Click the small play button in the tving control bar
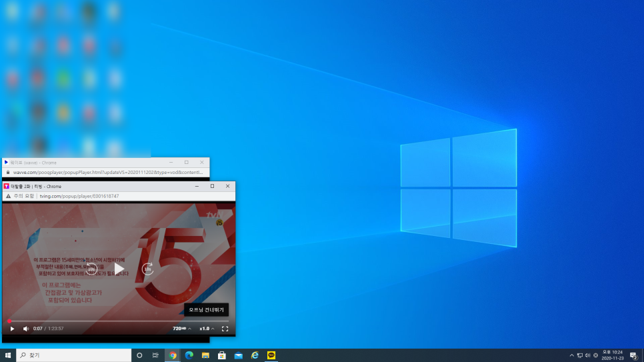 [x=12, y=329]
